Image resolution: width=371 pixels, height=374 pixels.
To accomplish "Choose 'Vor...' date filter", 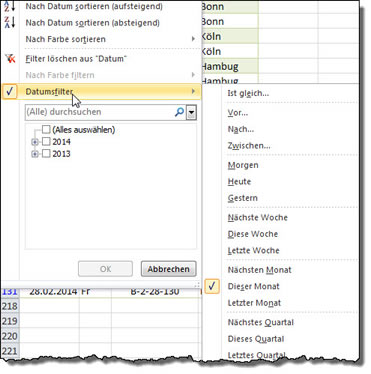I will [x=238, y=113].
